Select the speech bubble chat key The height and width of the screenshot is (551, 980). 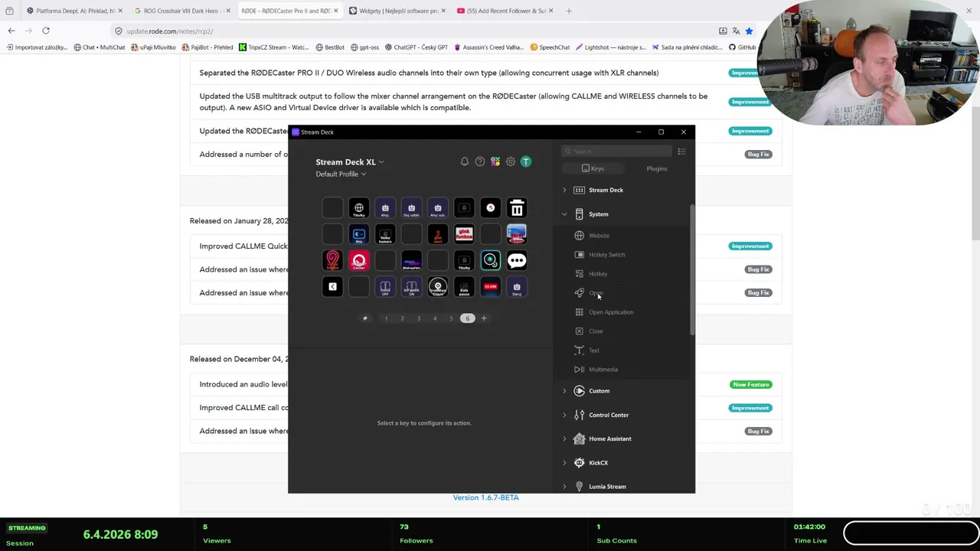pyautogui.click(x=517, y=261)
